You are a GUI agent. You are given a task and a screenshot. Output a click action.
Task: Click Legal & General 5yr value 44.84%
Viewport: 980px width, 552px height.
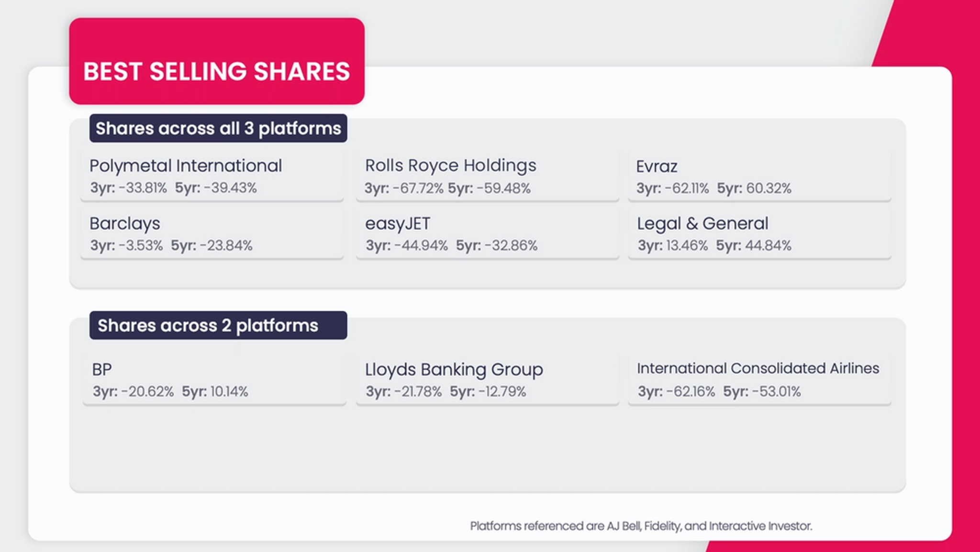(768, 246)
